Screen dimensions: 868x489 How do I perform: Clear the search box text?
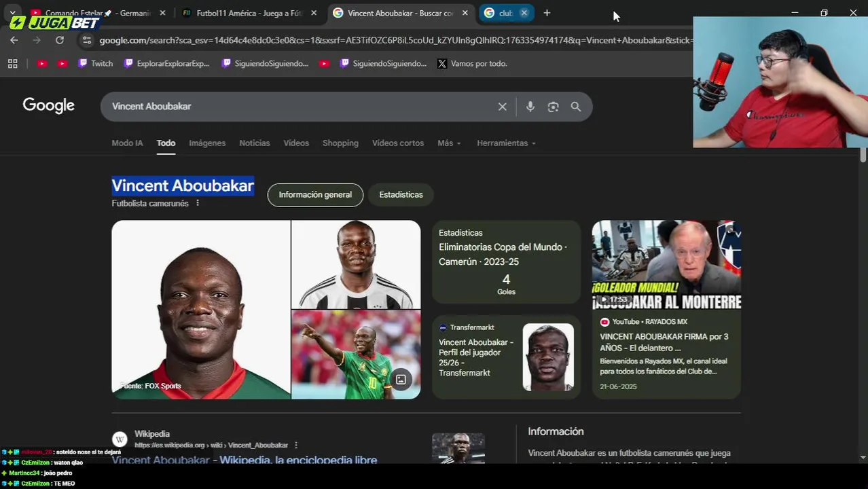[x=503, y=107]
